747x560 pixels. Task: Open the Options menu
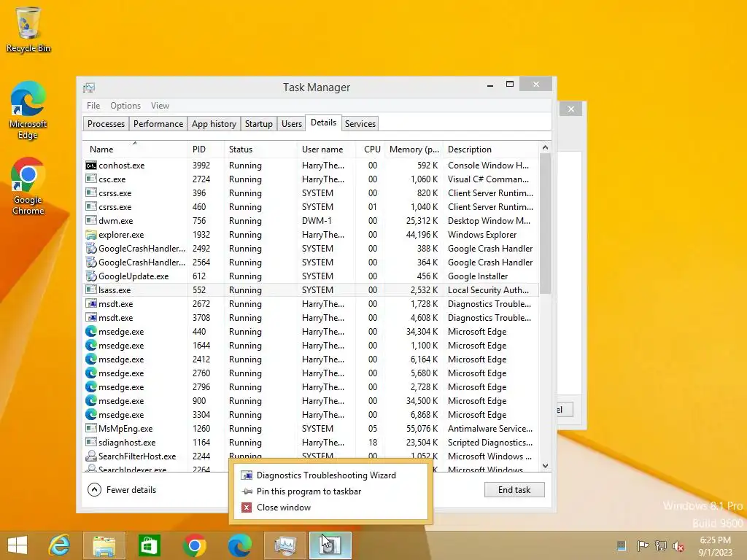[125, 106]
